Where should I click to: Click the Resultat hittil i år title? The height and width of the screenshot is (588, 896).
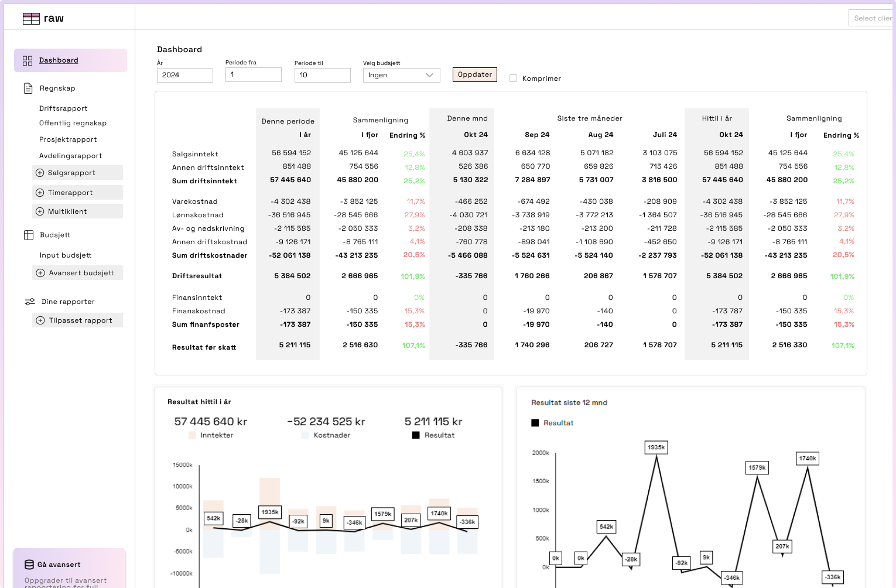coord(199,402)
